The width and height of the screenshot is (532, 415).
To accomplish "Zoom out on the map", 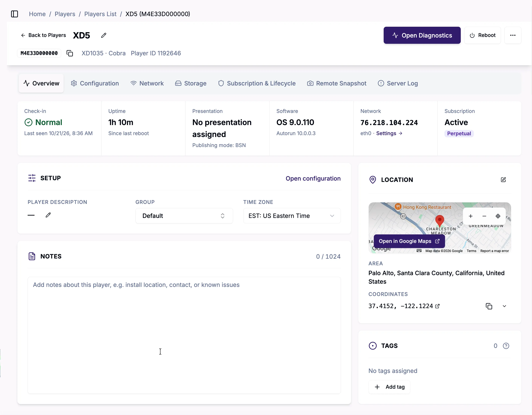I will tap(484, 216).
